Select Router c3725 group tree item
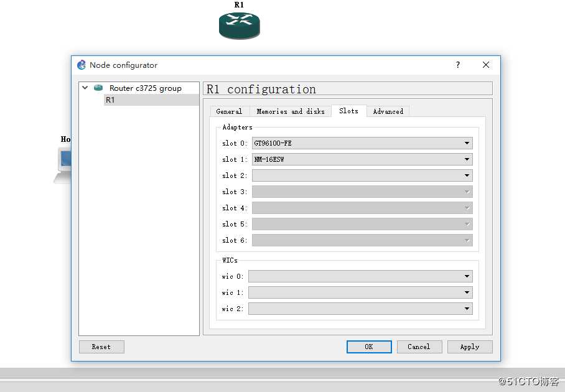 (145, 88)
